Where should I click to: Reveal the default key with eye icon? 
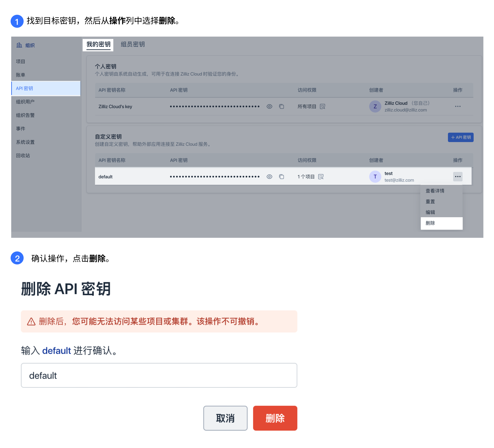(269, 176)
